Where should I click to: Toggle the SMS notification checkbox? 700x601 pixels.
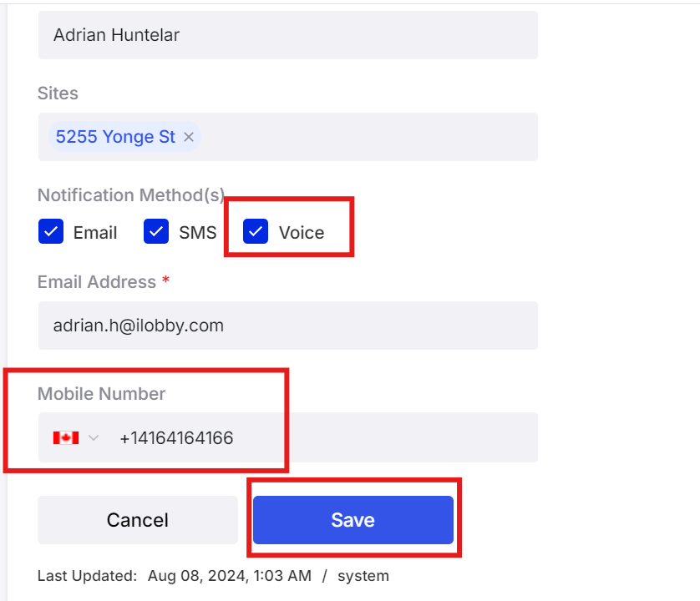tap(156, 231)
